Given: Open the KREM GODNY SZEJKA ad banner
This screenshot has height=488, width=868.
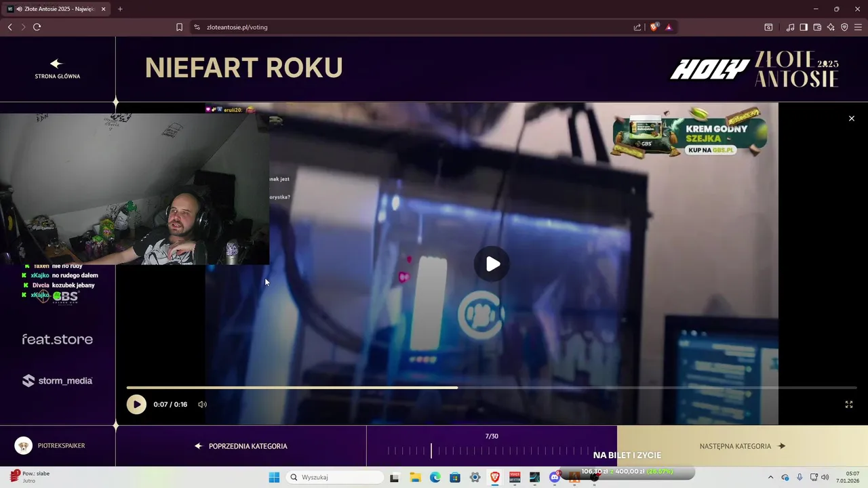Looking at the screenshot, I should (x=690, y=134).
